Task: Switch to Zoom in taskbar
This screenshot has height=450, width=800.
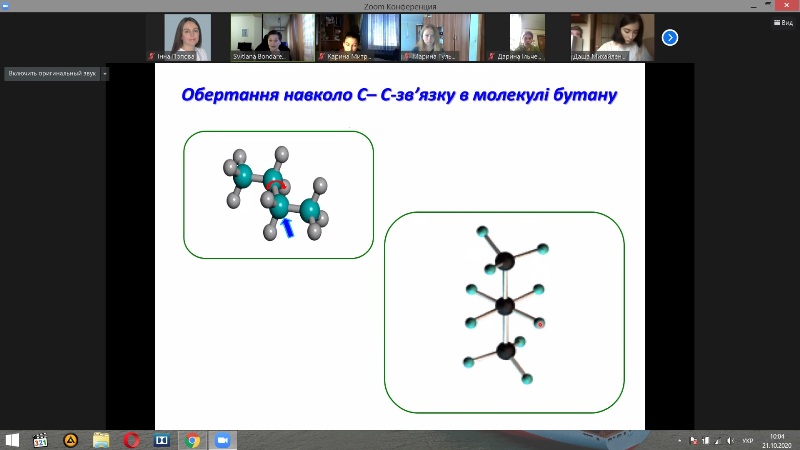Action: pos(222,440)
